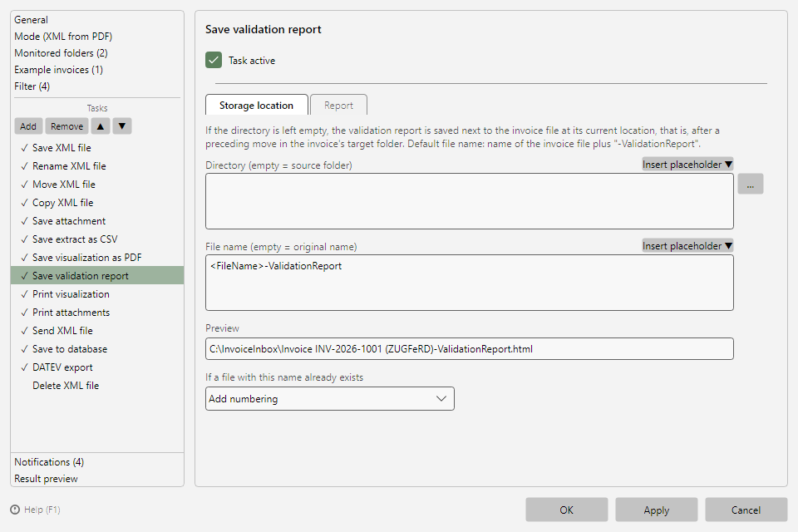Switch to the Report tab
This screenshot has height=532, width=798.
[x=338, y=106]
